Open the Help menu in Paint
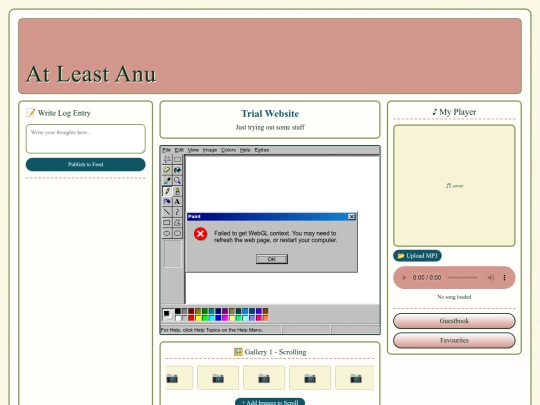540x405 pixels. pos(245,150)
